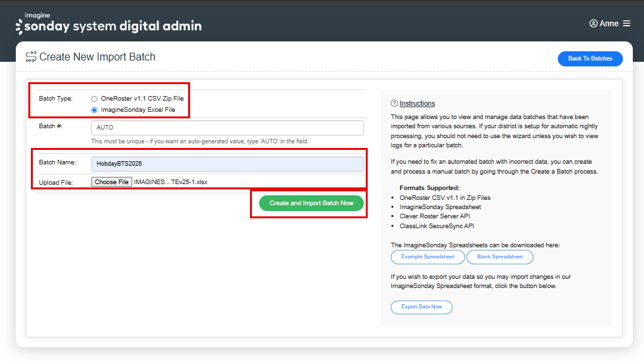Click the ImagineSonday Spreadsheet list item
Screen dimensions: 644x361
click(x=440, y=207)
